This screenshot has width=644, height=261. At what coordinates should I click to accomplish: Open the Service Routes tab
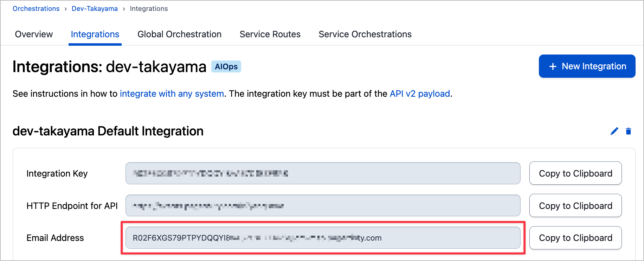[270, 34]
